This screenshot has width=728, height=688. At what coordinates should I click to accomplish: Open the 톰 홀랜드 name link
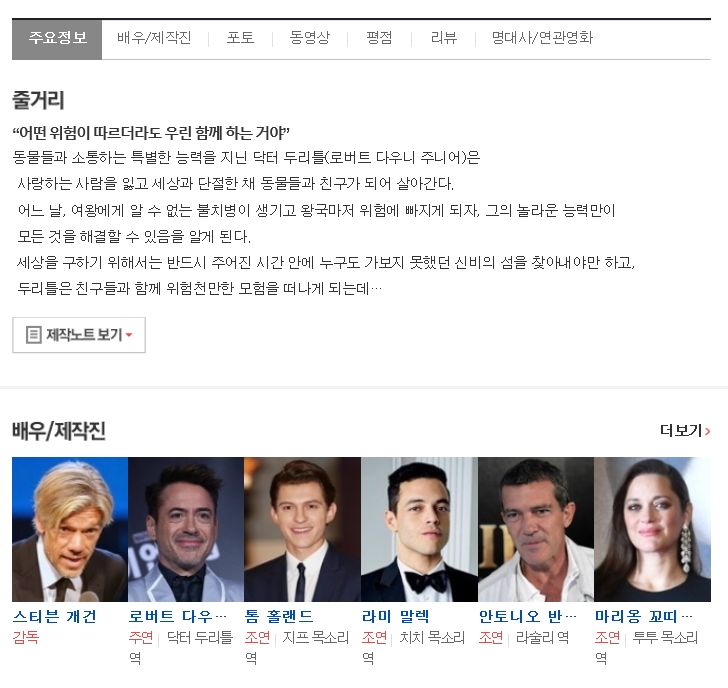click(279, 616)
